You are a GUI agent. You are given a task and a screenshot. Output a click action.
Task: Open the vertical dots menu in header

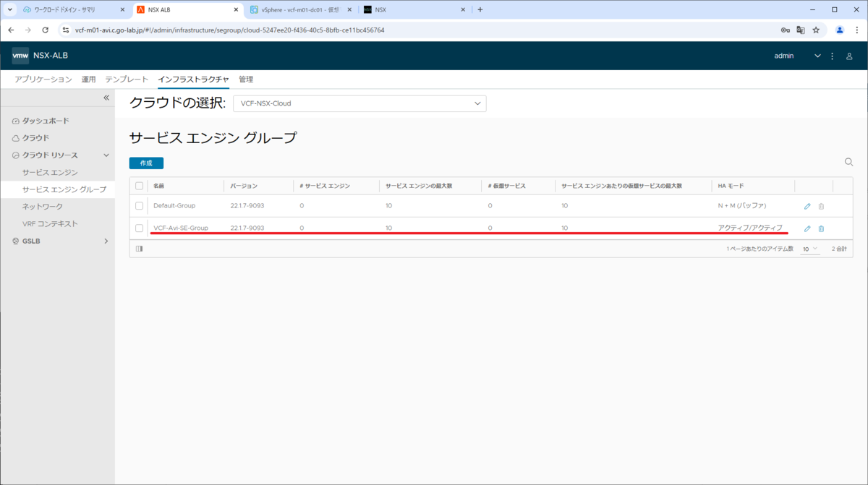(832, 56)
